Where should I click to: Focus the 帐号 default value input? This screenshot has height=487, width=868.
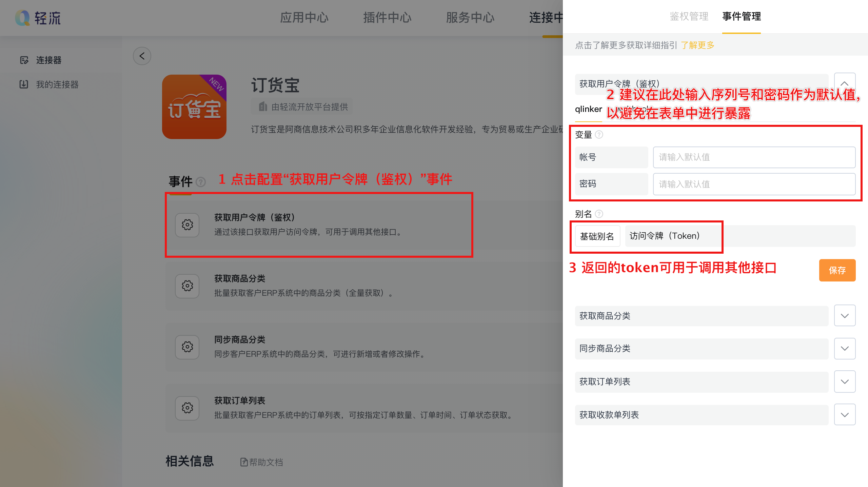pyautogui.click(x=754, y=157)
